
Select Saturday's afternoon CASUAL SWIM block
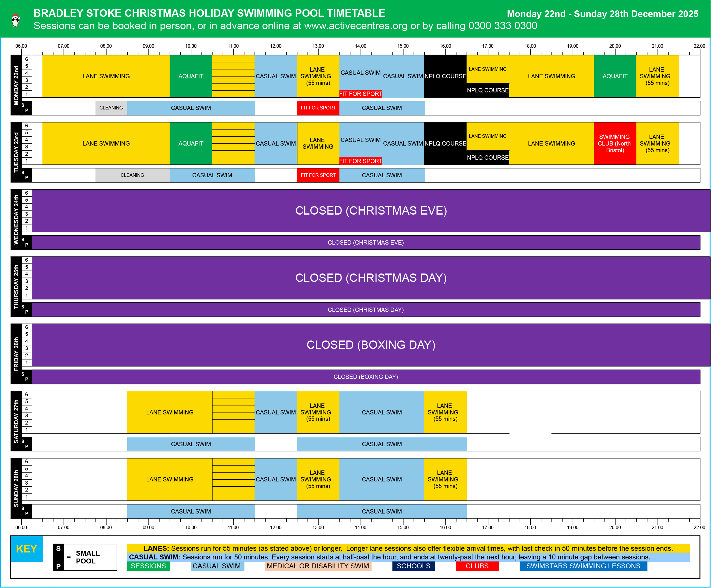point(382,412)
